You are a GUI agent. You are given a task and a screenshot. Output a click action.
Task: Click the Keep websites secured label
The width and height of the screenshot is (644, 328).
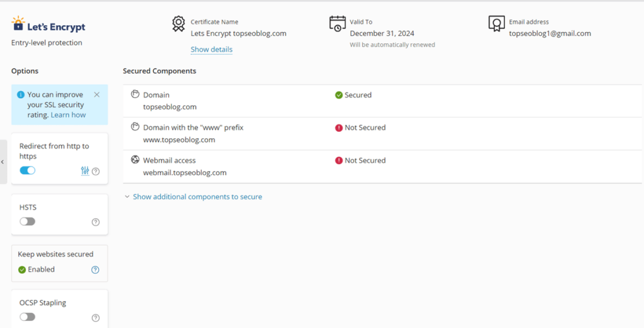click(55, 254)
